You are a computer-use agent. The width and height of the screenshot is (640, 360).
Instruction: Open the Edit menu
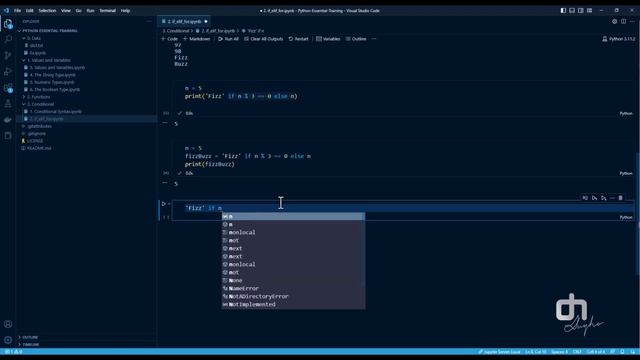29,11
